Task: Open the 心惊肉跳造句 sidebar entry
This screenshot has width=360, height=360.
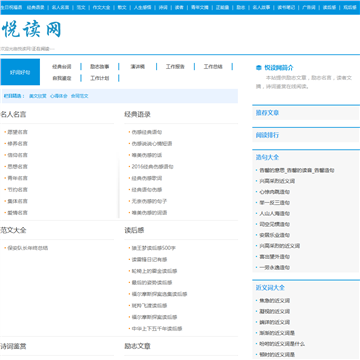Action: point(275,192)
